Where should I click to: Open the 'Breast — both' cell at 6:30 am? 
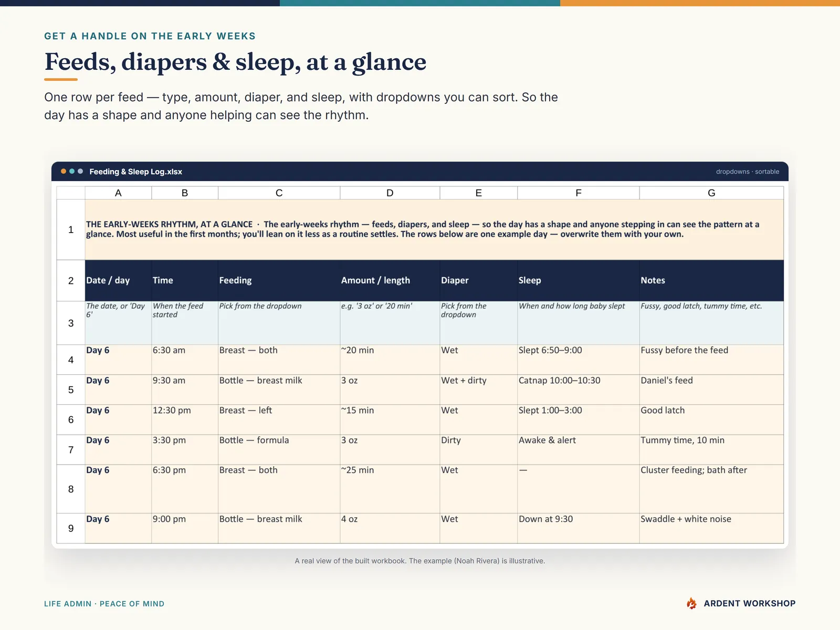pos(279,360)
